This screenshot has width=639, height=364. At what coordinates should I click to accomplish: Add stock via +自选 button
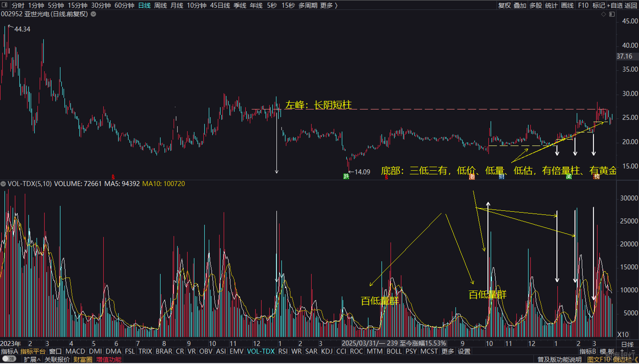(615, 5)
